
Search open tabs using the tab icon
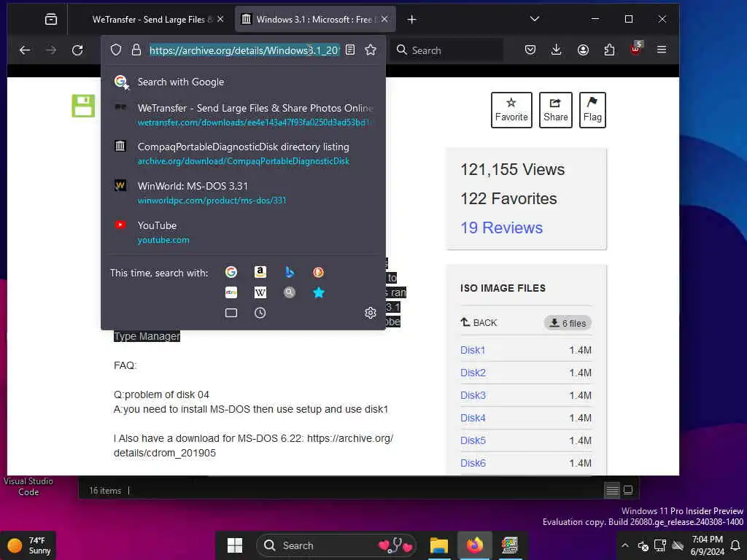click(x=231, y=313)
